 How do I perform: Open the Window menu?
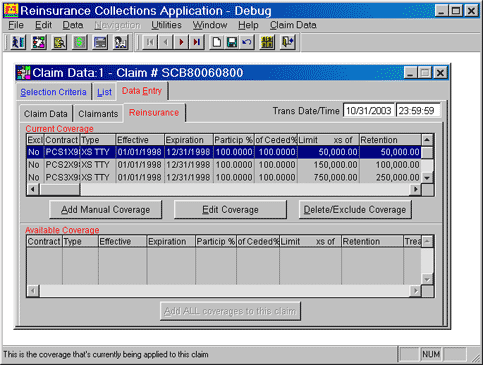[210, 25]
